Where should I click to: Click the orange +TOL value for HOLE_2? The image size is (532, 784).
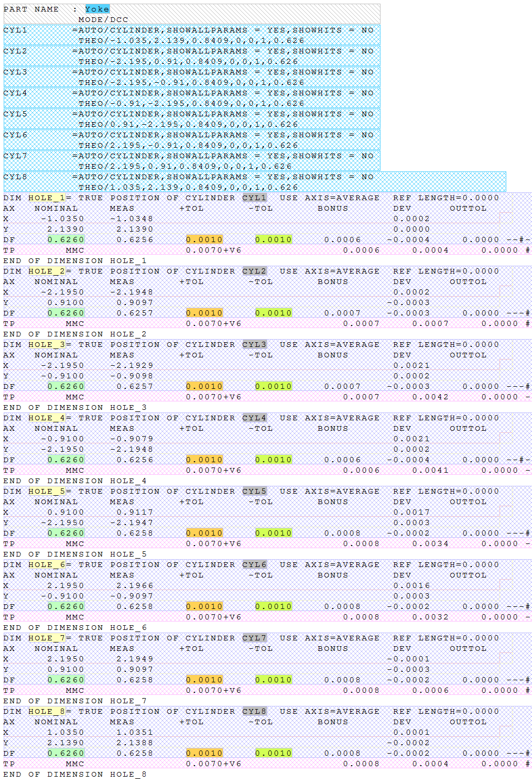(204, 313)
